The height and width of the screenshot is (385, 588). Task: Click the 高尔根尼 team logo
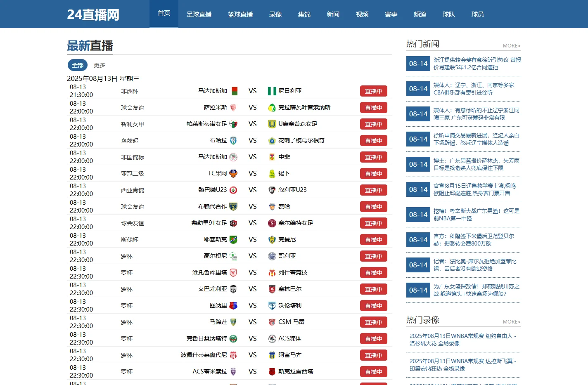233,256
